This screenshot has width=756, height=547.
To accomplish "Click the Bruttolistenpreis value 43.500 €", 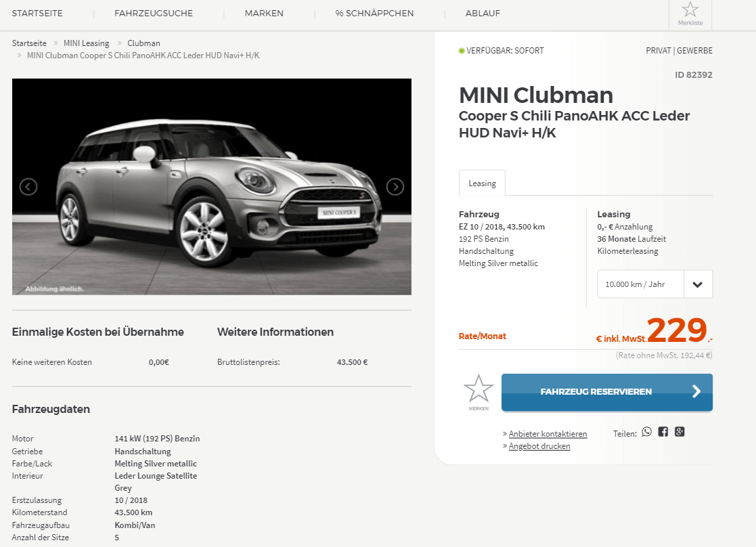I will (x=352, y=362).
